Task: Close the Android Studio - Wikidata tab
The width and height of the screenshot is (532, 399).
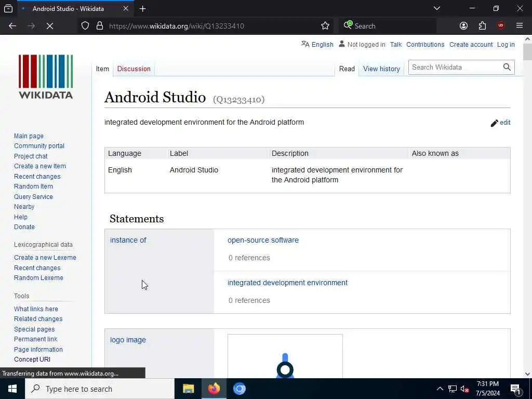Action: tap(126, 8)
